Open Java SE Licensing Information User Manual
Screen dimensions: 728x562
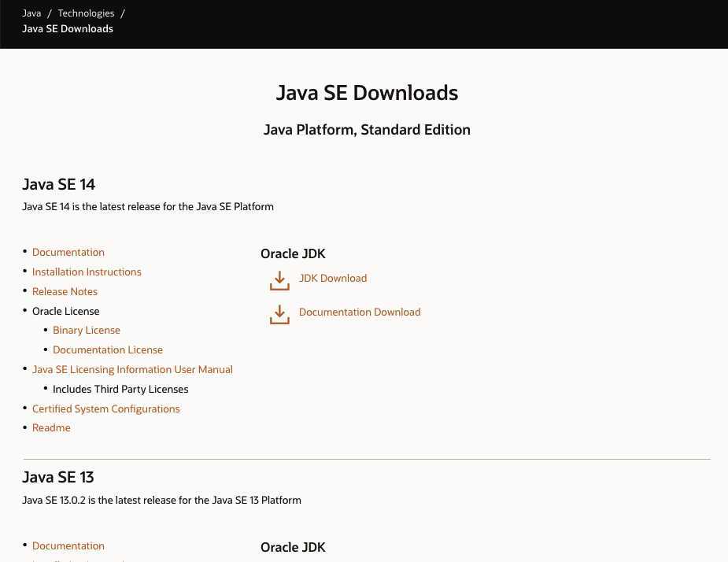(132, 369)
